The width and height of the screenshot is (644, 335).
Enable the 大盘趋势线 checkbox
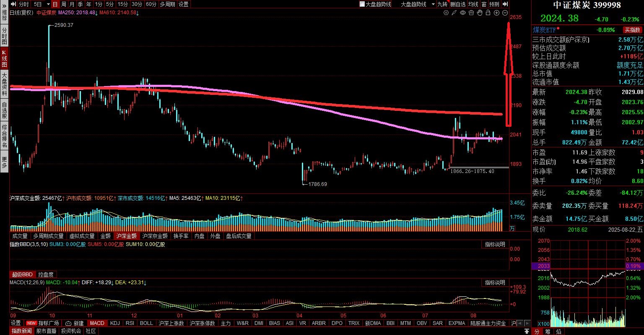pos(362,4)
